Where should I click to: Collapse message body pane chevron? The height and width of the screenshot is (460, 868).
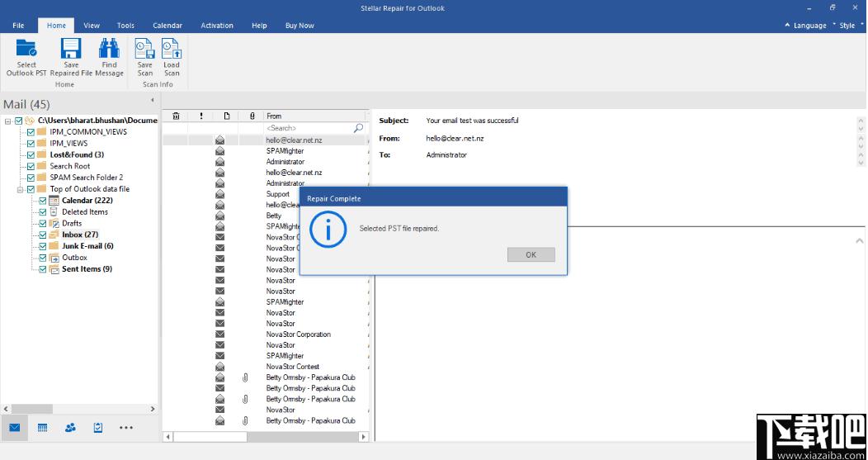coord(859,241)
